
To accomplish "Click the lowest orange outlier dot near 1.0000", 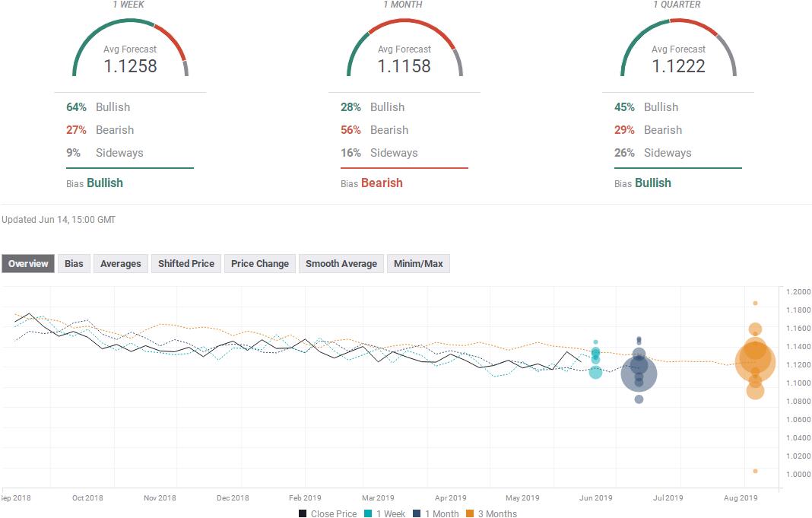I will click(x=755, y=471).
